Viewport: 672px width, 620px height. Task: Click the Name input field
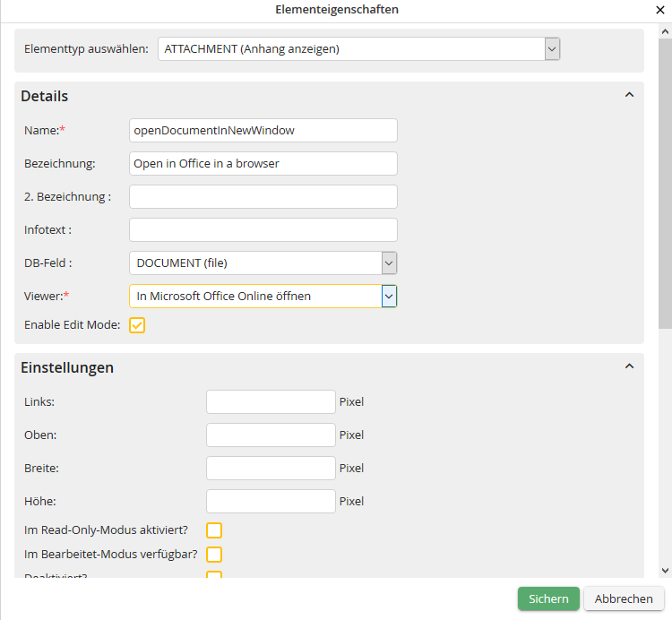point(263,131)
